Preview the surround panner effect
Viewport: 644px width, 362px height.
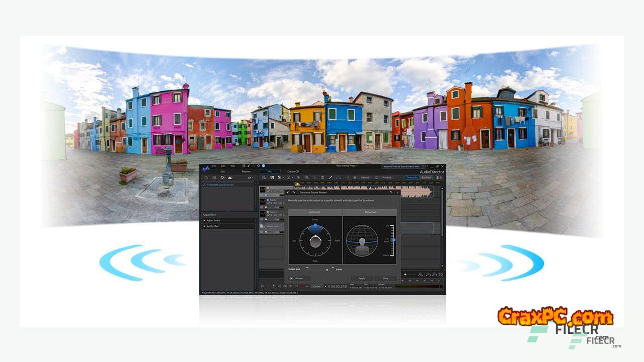point(299,278)
